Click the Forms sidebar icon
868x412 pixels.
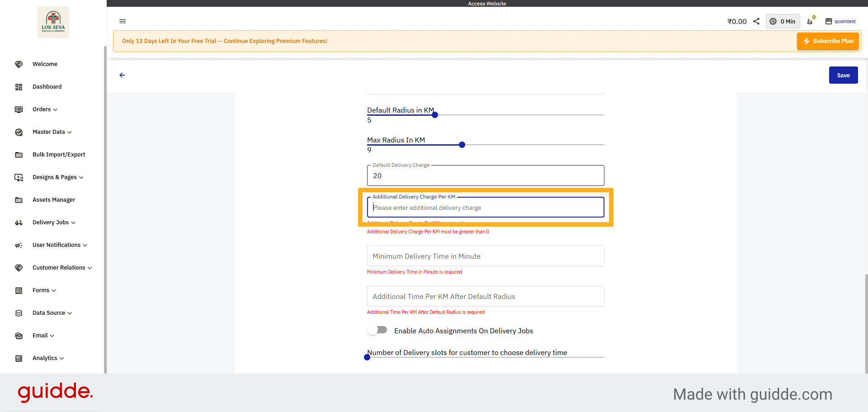point(19,290)
